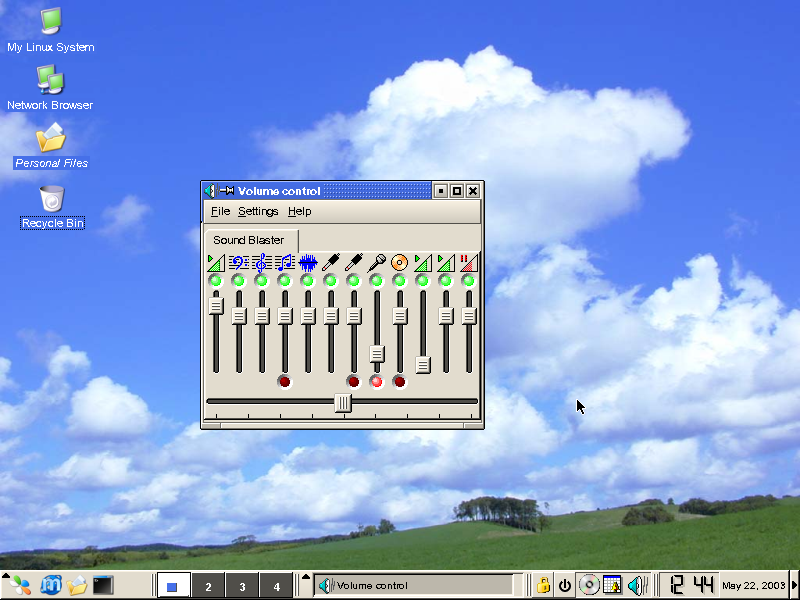Toggle the bright red record LED under the microphone slider

point(377,382)
